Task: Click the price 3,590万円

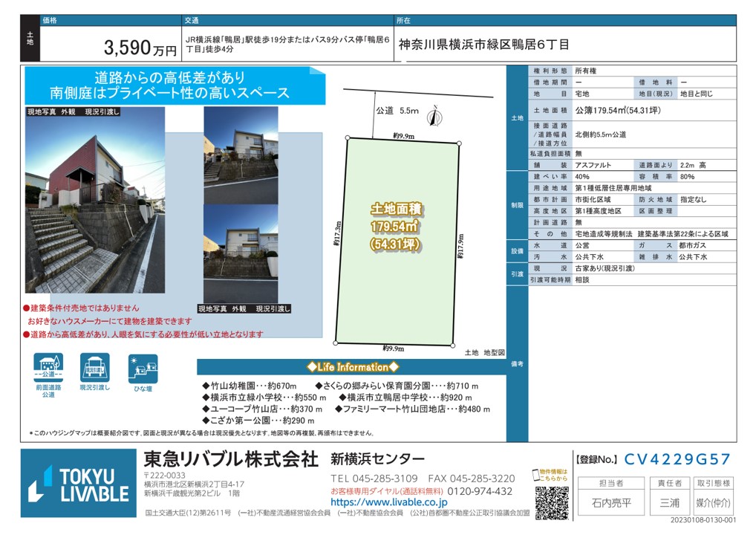Action: coord(141,49)
